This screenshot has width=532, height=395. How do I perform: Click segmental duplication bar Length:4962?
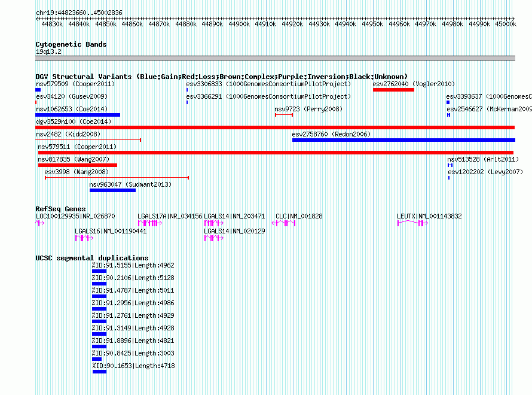point(99,271)
